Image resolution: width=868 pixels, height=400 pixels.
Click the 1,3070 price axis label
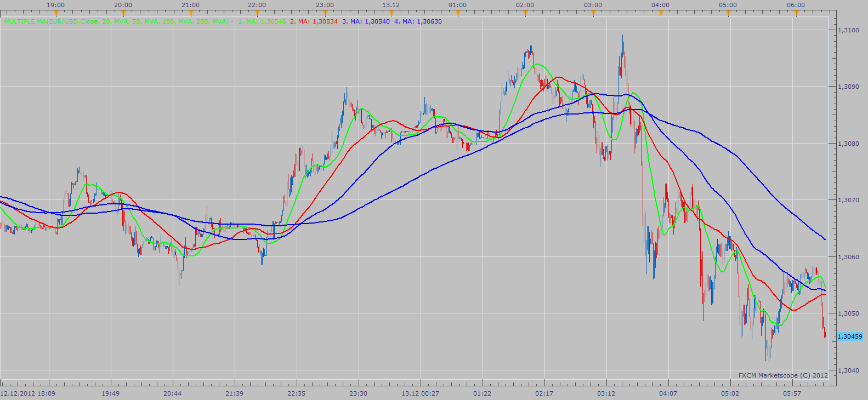849,200
